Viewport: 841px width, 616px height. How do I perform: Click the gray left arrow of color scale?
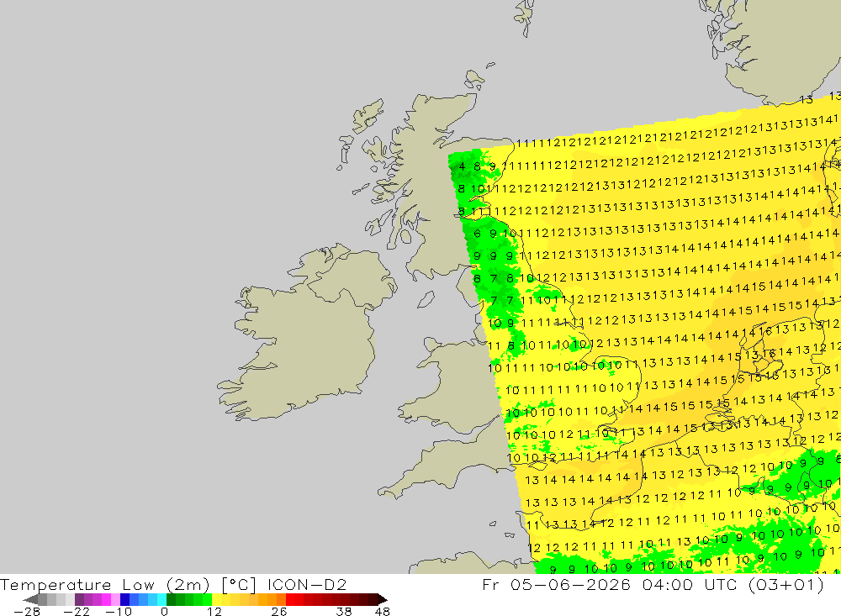coord(30,599)
